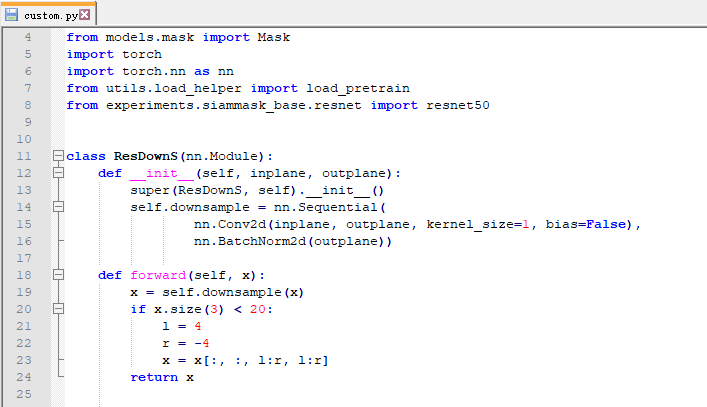The image size is (707, 407).
Task: Click the word Mask on line 4
Action: coord(274,37)
